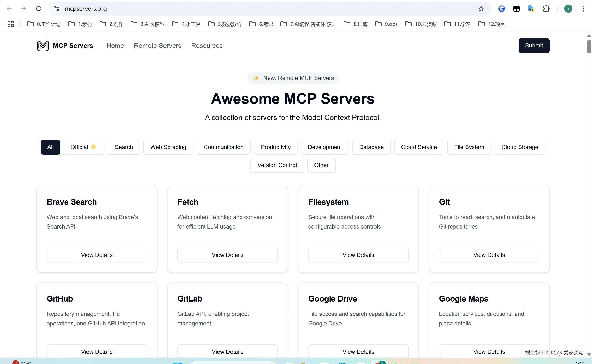Filter servers by Version Control
Screen dimensions: 592x364
click(277, 165)
